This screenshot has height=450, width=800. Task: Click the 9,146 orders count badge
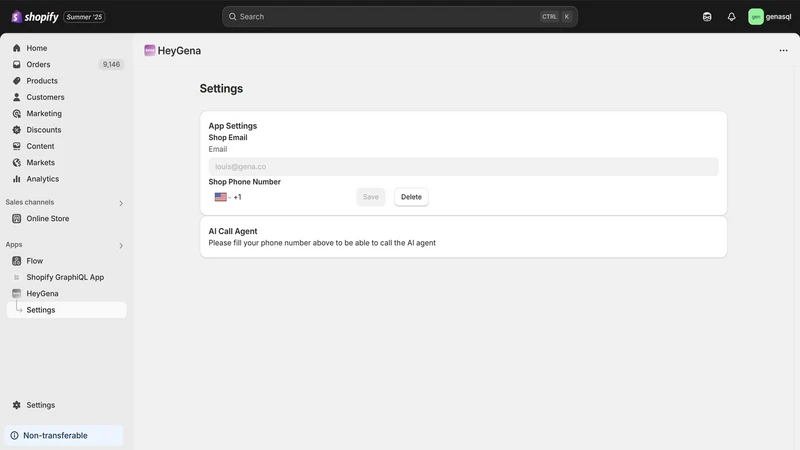tap(111, 64)
